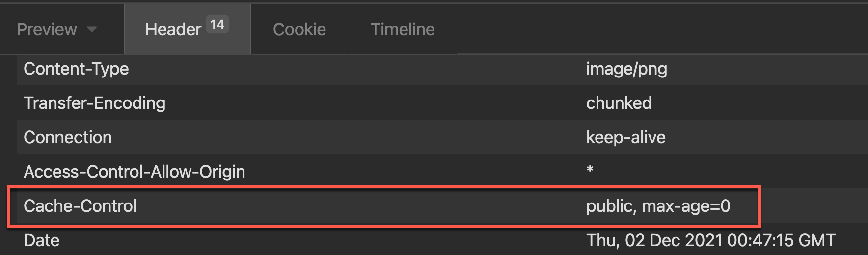Click the Transfer-Encoding header name

94,103
